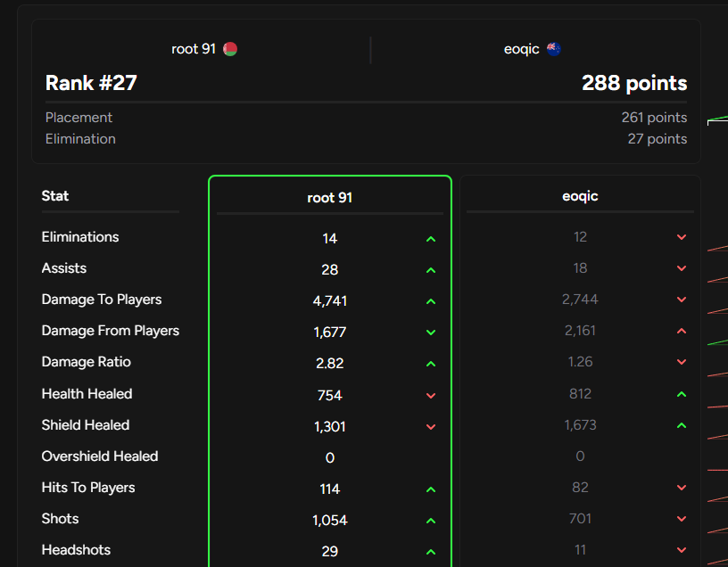
Task: Click root 91's 754 health healed value
Action: [x=329, y=395]
